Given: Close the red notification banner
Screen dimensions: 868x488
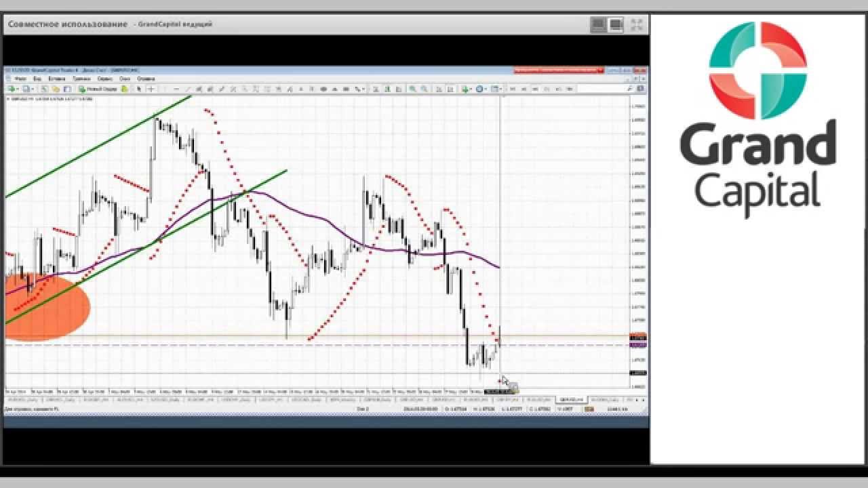Looking at the screenshot, I should tap(601, 70).
